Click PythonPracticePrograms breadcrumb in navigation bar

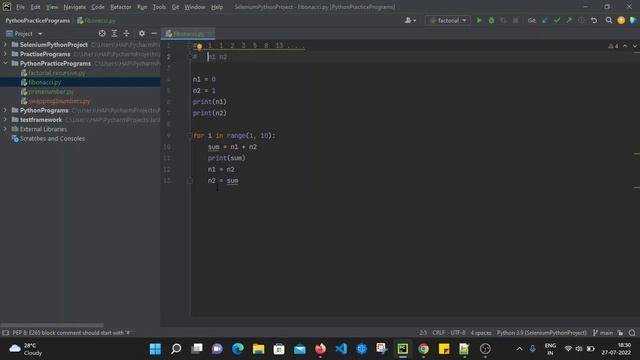point(38,20)
